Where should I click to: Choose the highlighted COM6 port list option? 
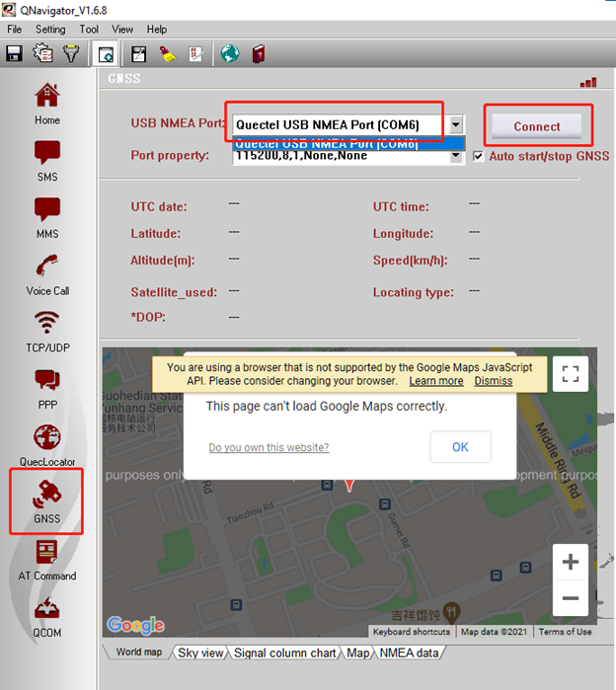[348, 144]
